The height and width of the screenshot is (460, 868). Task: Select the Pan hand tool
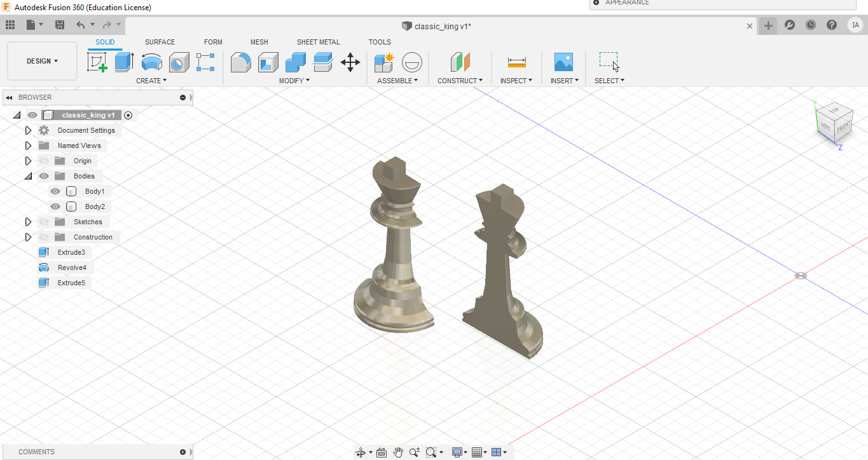(398, 452)
